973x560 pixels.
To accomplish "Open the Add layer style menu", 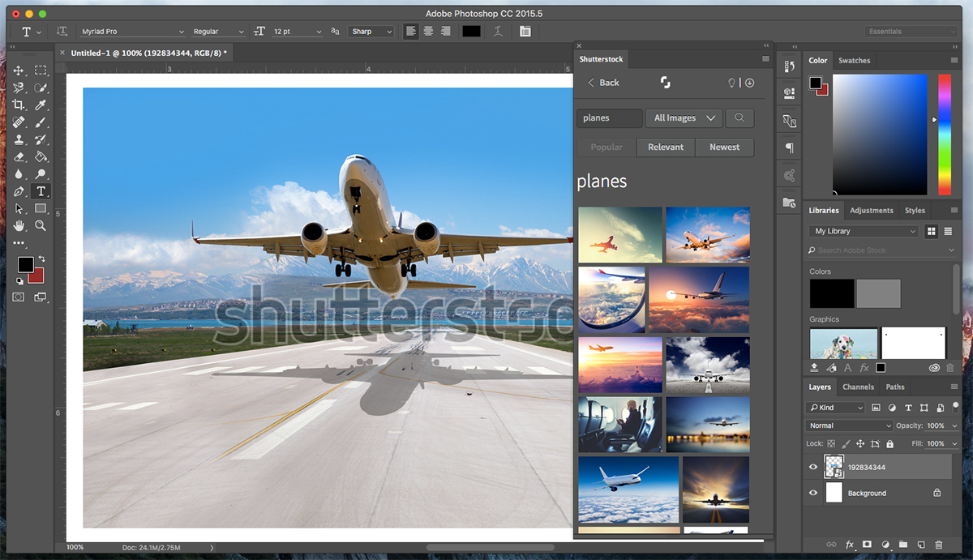I will [850, 545].
